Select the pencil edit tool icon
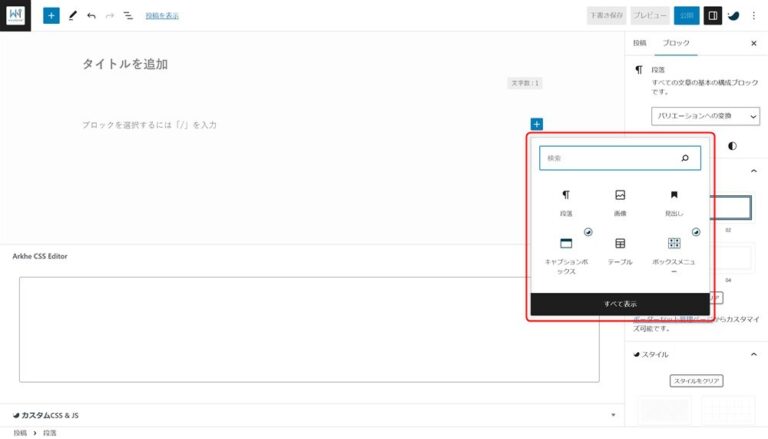The height and width of the screenshot is (439, 768). (x=72, y=16)
